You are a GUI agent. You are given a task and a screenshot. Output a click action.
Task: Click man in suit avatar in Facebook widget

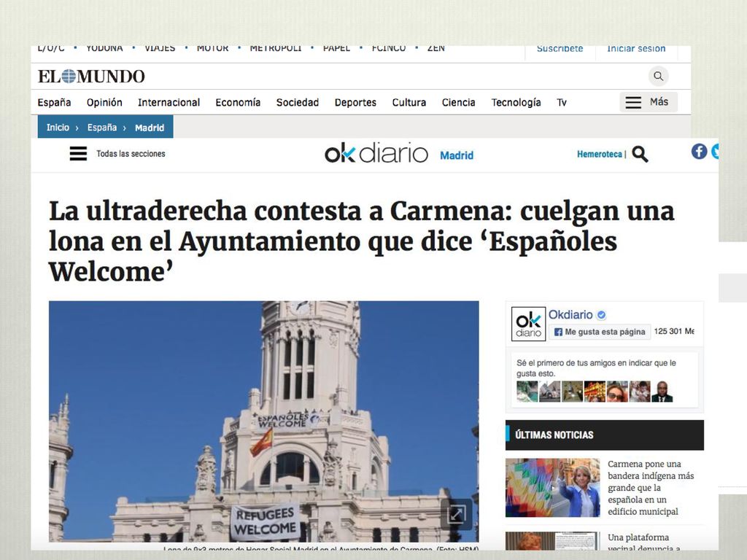[662, 392]
